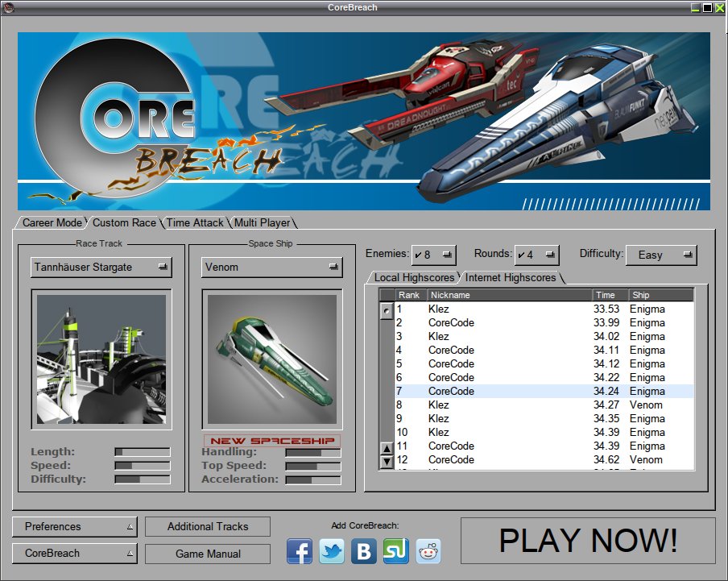Click the highscore list scroll down arrow
This screenshot has height=581, width=728.
click(387, 462)
